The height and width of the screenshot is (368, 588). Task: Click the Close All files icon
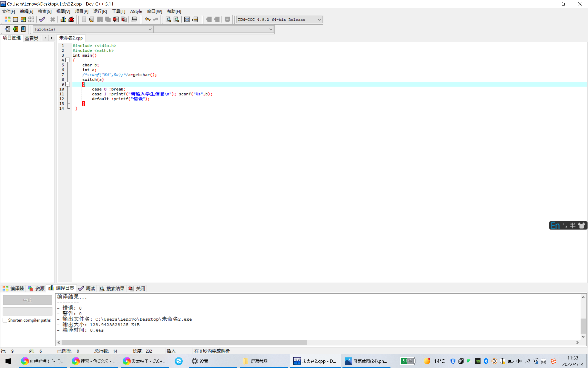click(x=124, y=20)
